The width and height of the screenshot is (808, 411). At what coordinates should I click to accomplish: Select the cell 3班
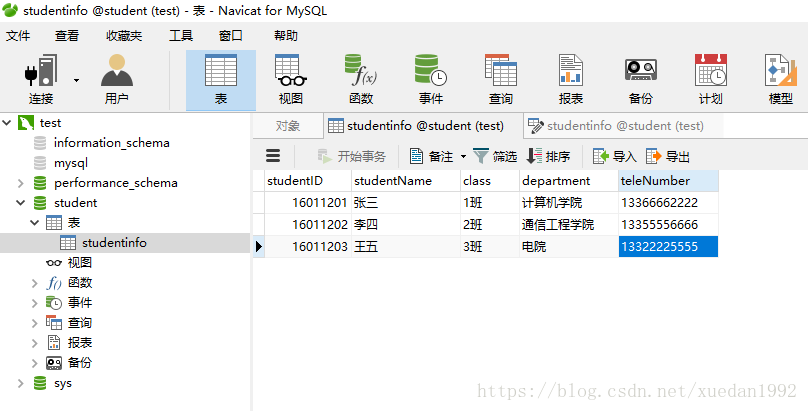click(x=490, y=247)
